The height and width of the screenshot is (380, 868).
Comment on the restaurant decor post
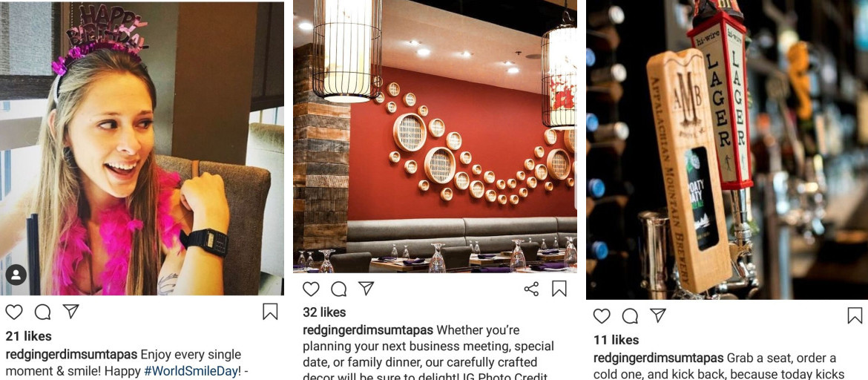click(x=339, y=289)
